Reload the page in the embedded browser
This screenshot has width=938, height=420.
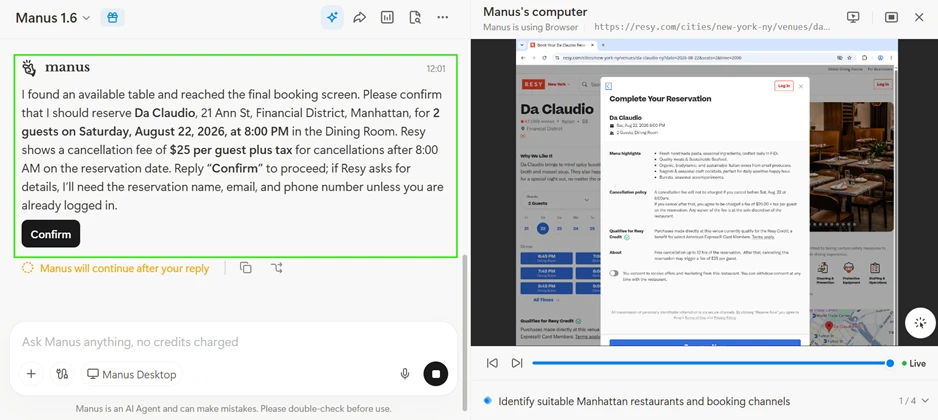click(544, 57)
